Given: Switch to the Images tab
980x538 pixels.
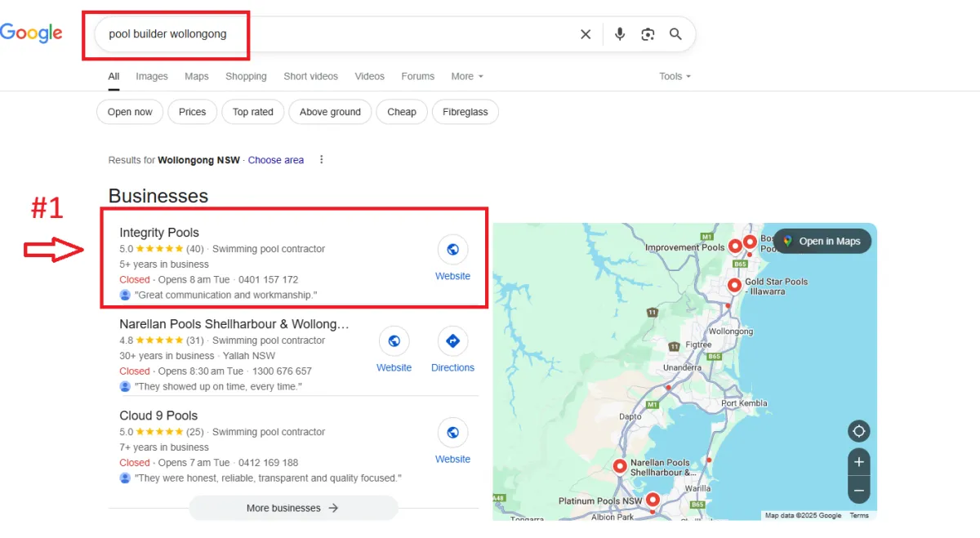Looking at the screenshot, I should pos(152,76).
